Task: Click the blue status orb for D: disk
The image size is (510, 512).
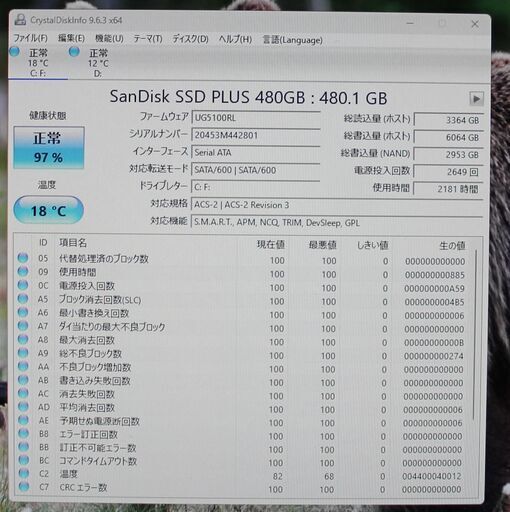Action: (74, 52)
